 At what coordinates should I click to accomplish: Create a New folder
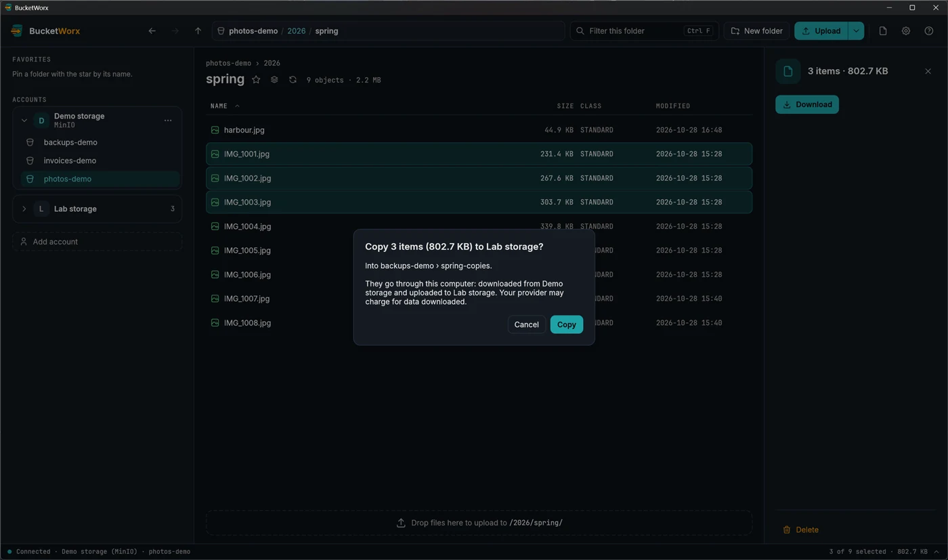coord(757,31)
